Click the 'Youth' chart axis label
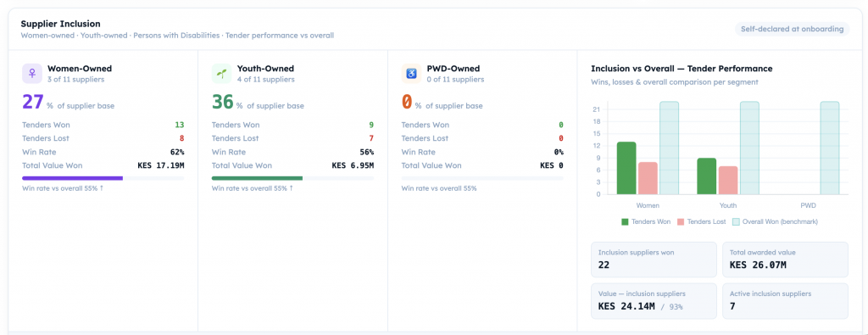The height and width of the screenshot is (335, 868). coord(728,205)
